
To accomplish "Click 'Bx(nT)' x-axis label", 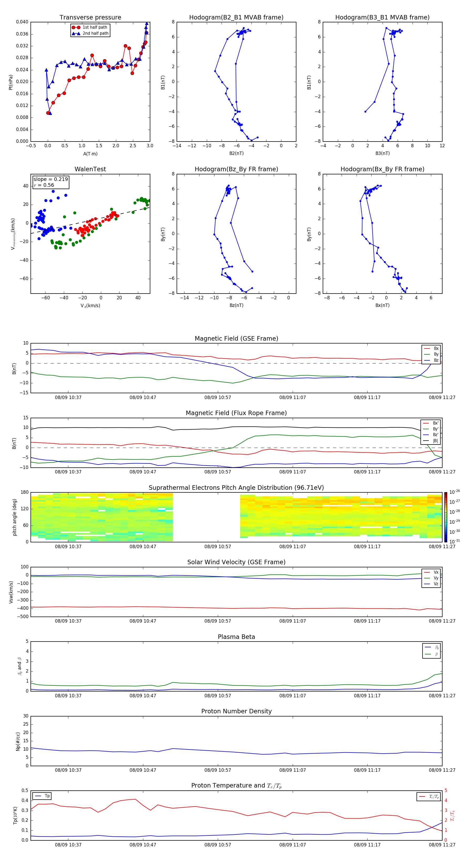I will pyautogui.click(x=382, y=306).
